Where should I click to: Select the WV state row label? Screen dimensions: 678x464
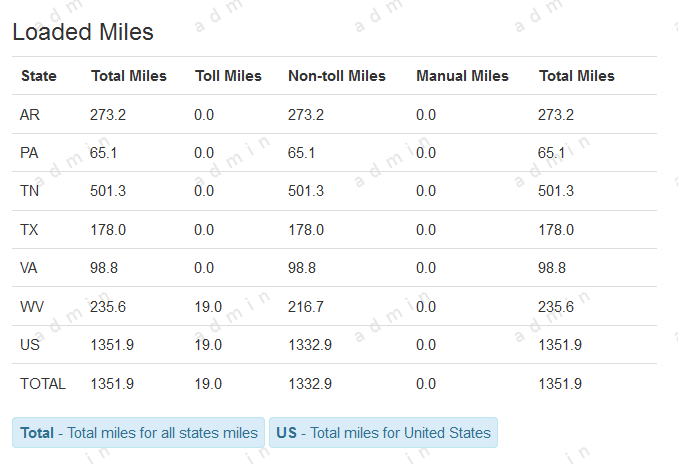point(31,307)
